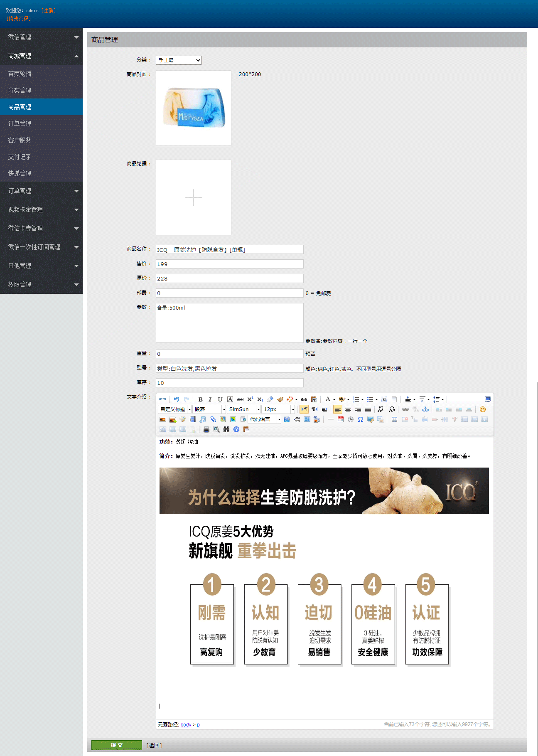Toggle strikethrough formatting
The height and width of the screenshot is (756, 538).
[x=240, y=399]
